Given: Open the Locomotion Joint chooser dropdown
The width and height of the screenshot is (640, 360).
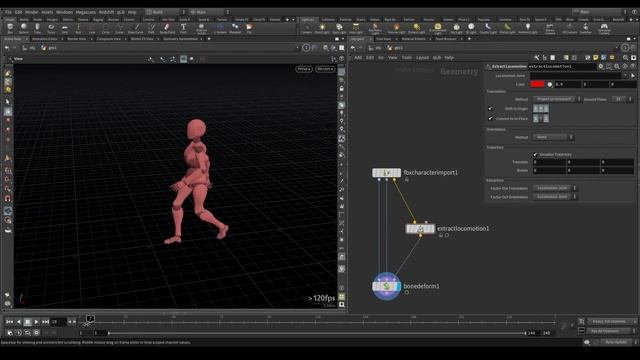Looking at the screenshot, I should (x=625, y=76).
